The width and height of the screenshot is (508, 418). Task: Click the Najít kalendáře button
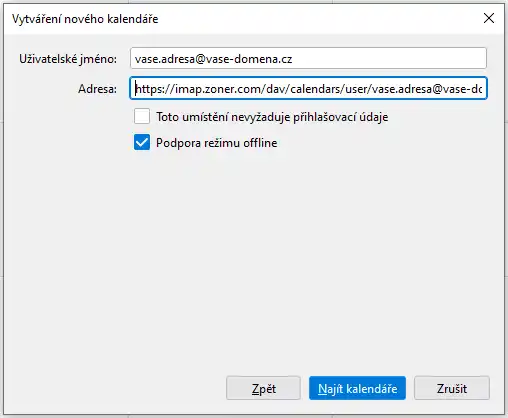357,388
